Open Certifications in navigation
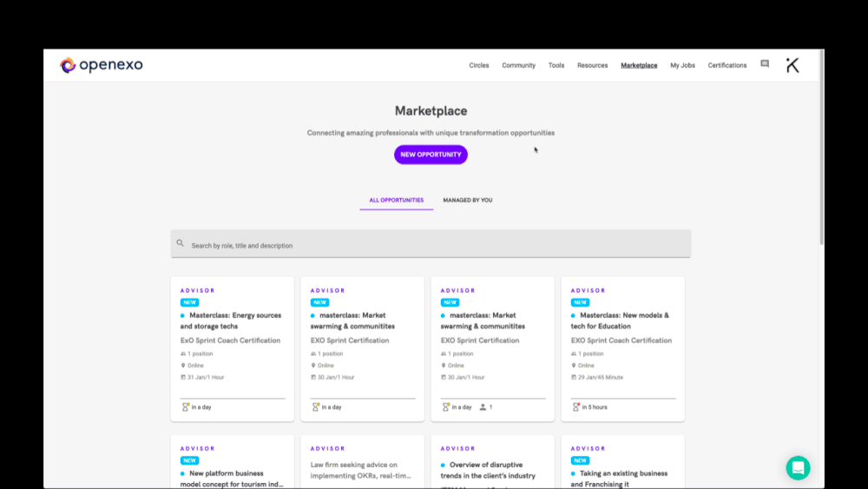 (727, 65)
